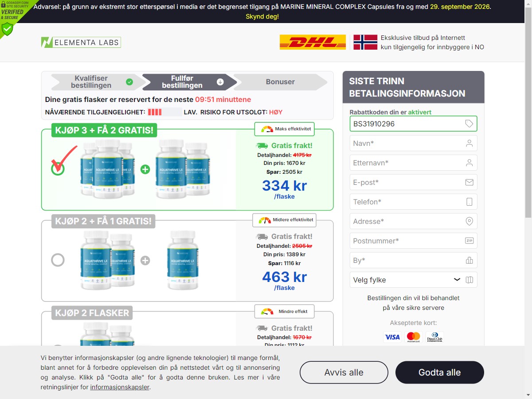Click the ZIP icon in Postnummer field

pos(469,241)
